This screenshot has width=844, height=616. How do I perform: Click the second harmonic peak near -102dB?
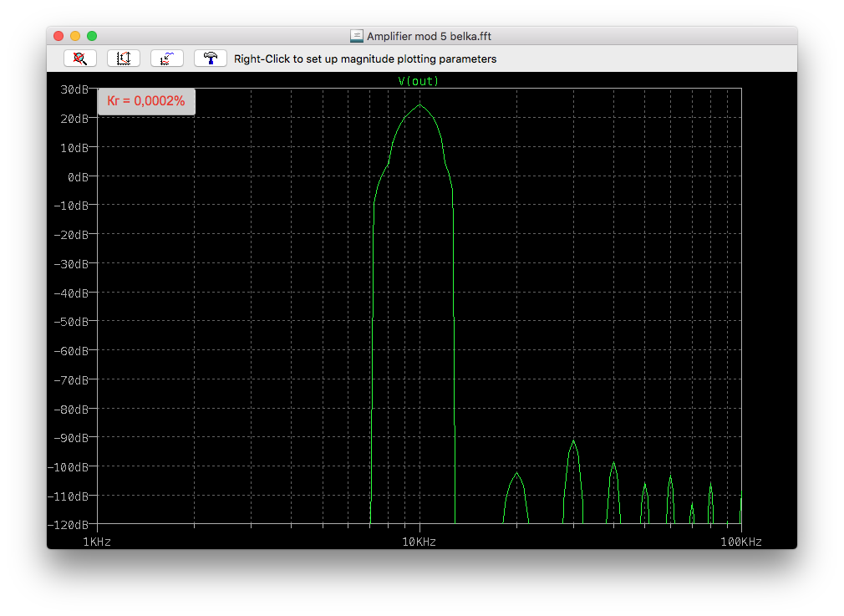pyautogui.click(x=516, y=473)
